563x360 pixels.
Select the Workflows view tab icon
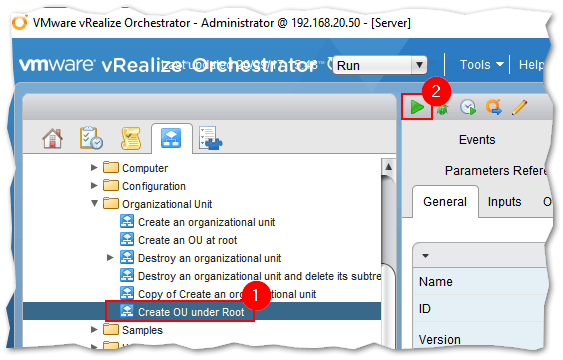171,138
